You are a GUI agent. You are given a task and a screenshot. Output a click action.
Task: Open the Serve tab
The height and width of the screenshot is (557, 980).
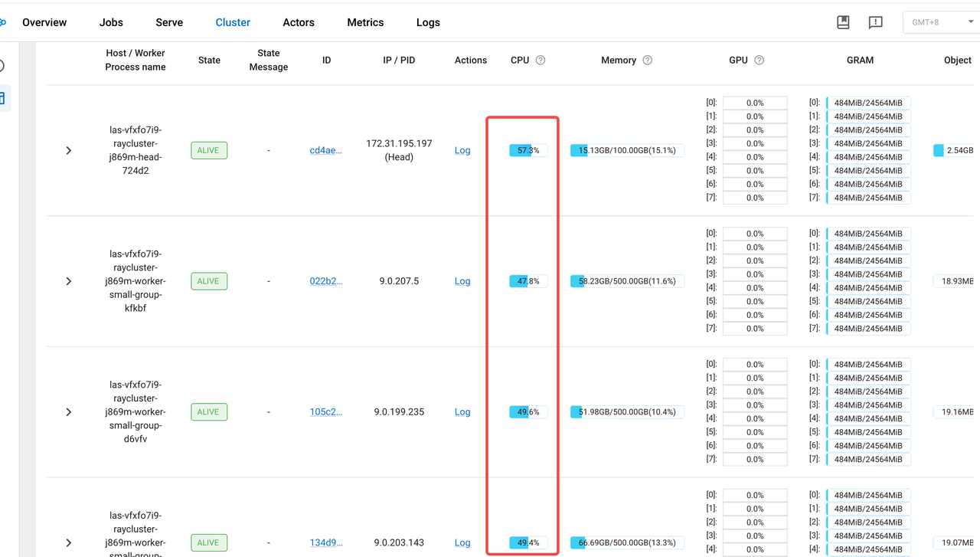pyautogui.click(x=169, y=22)
